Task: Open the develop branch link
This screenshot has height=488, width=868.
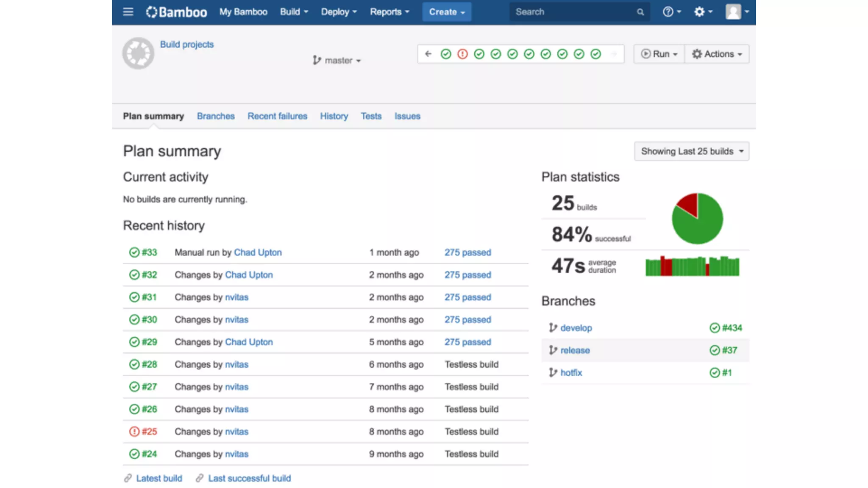Action: tap(576, 328)
